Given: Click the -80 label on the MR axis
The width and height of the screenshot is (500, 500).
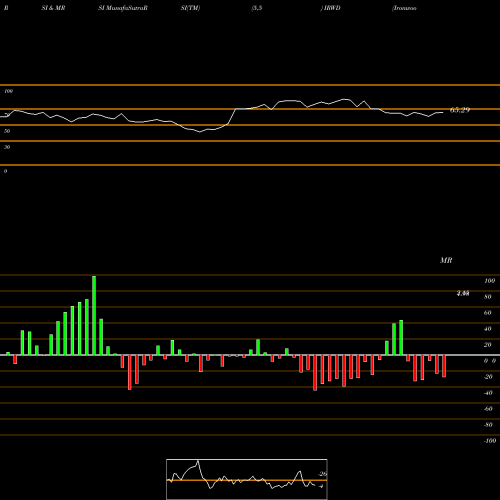Looking at the screenshot, I should 488,425.
